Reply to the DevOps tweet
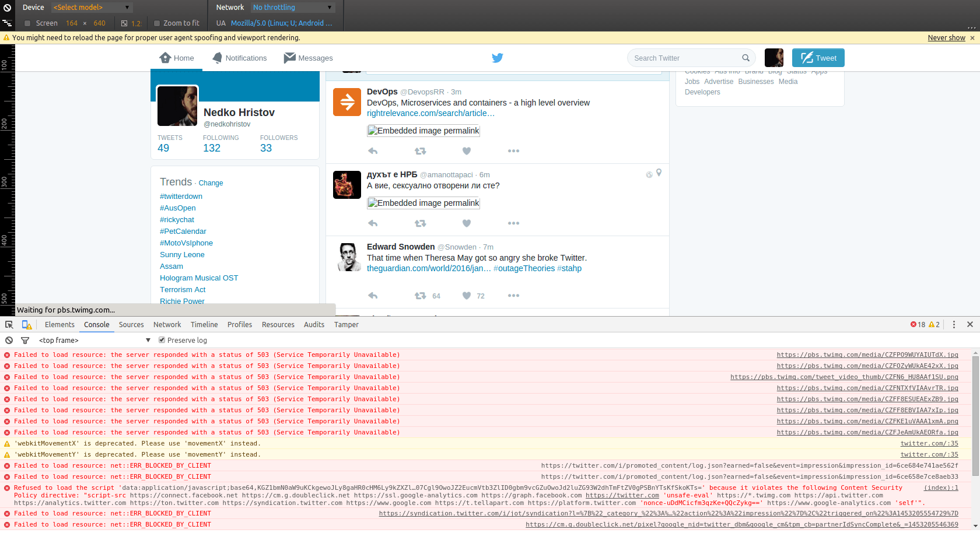980x533 pixels. tap(373, 151)
